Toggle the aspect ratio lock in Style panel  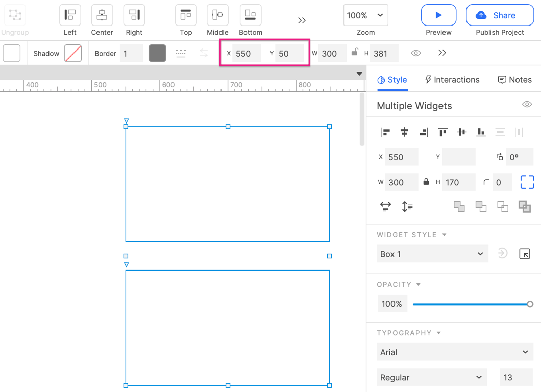click(x=426, y=182)
